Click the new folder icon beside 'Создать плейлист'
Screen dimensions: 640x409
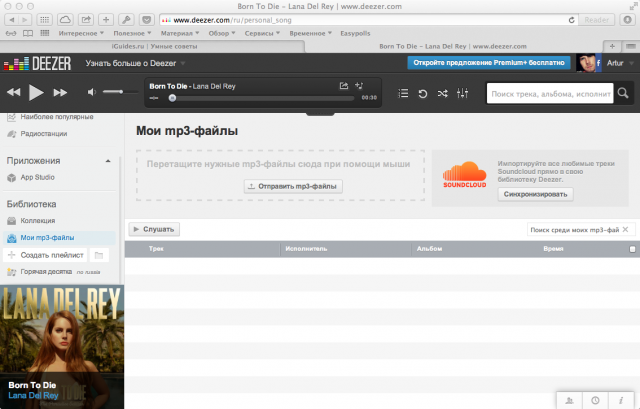(99, 255)
